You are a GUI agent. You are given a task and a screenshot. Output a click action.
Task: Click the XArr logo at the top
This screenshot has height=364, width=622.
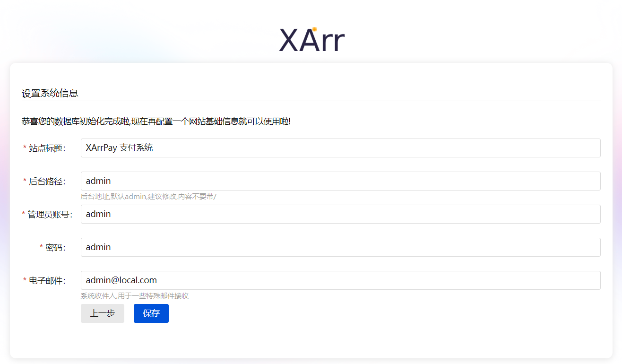click(311, 39)
